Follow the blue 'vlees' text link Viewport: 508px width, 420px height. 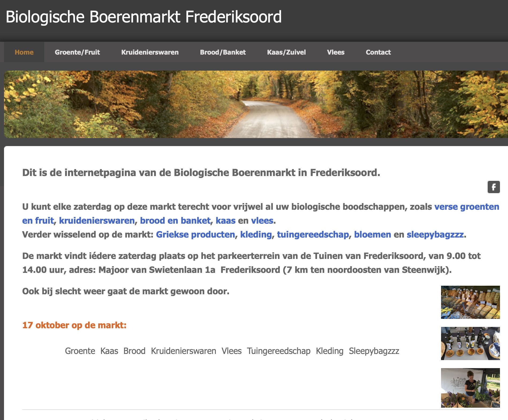(262, 221)
